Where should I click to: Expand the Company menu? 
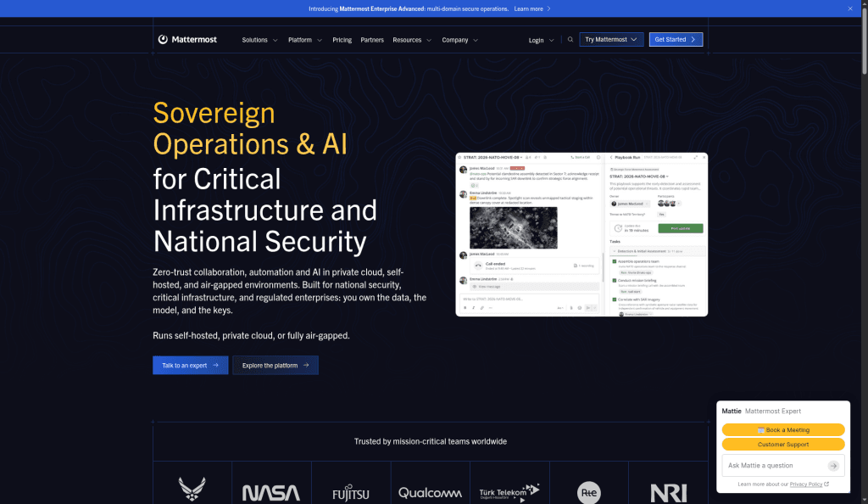tap(460, 40)
